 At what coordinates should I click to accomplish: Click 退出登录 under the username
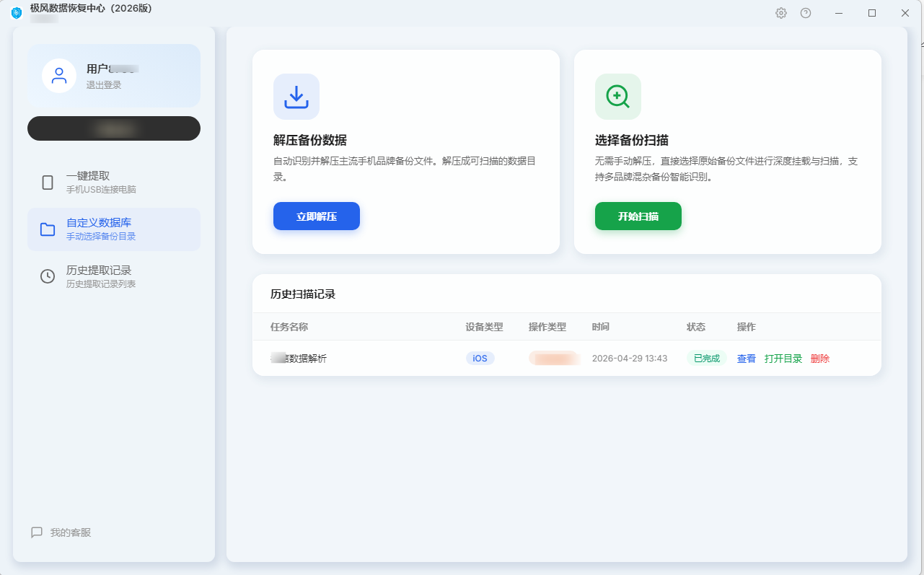(104, 85)
